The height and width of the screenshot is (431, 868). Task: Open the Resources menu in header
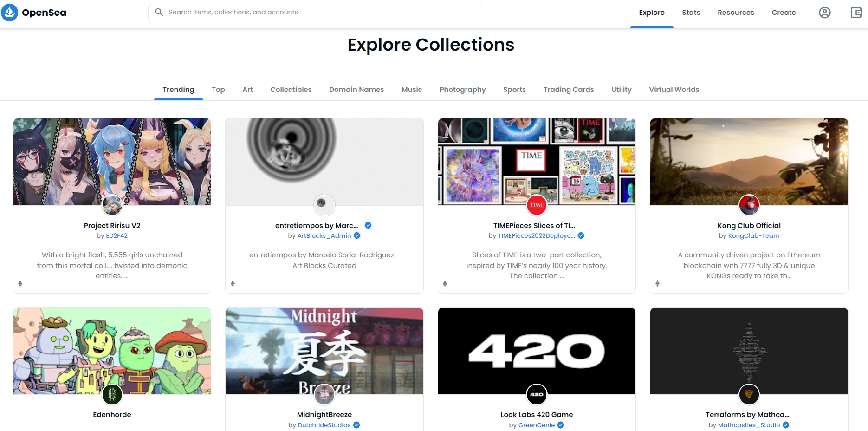coord(736,13)
